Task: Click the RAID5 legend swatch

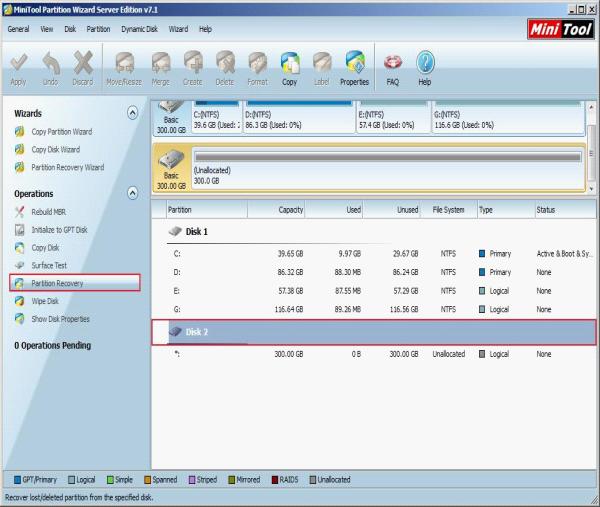Action: (x=274, y=479)
